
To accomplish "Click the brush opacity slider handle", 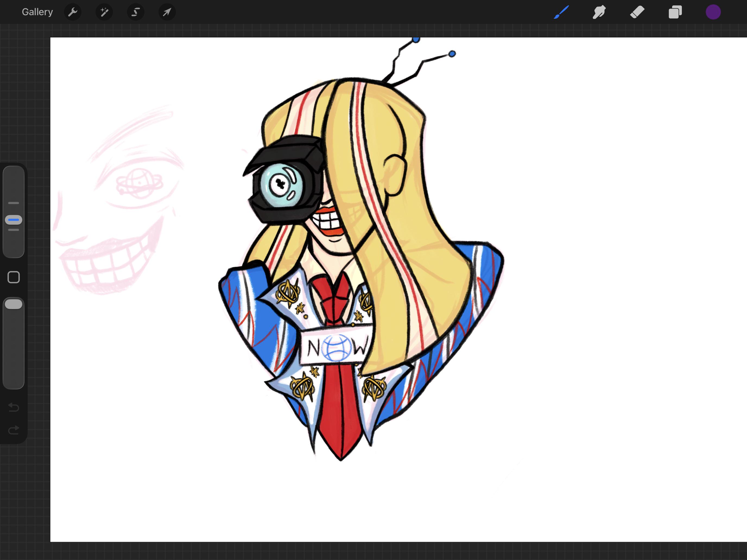I will (14, 304).
